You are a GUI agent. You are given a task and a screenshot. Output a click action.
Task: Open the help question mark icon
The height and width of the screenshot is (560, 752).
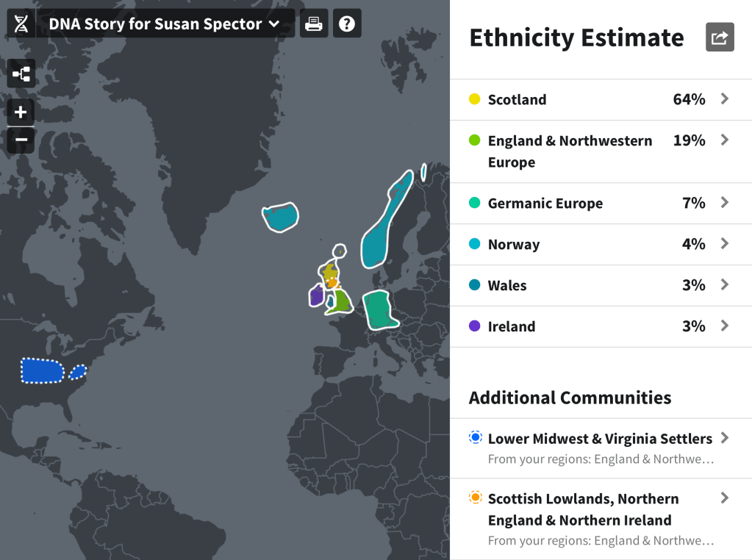(347, 24)
